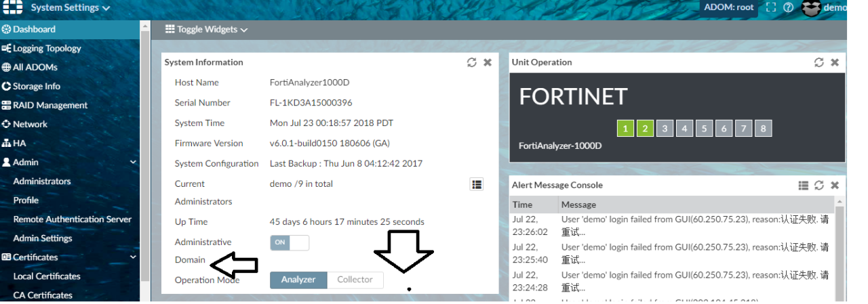
Task: Open the System Settings dropdown
Action: click(x=71, y=8)
